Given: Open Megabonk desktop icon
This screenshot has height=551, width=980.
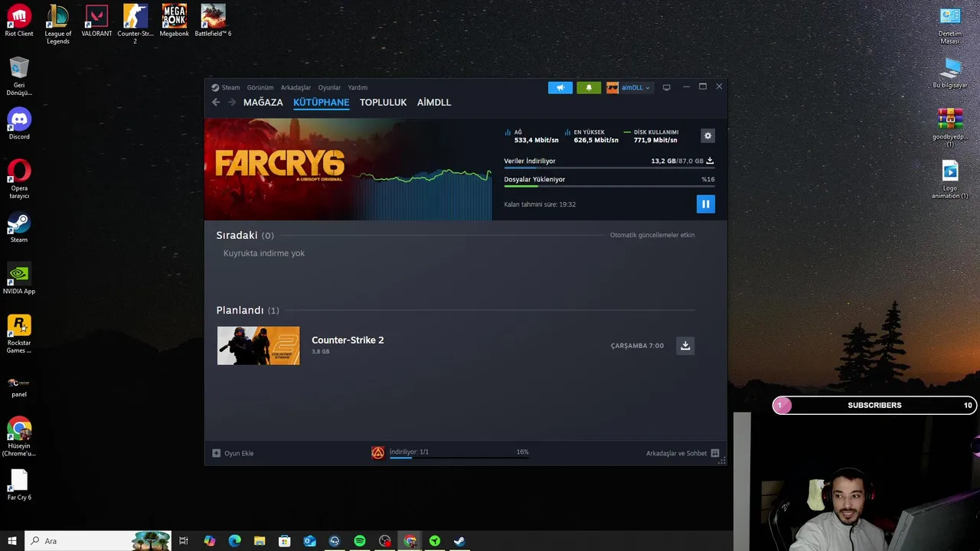Looking at the screenshot, I should (175, 21).
